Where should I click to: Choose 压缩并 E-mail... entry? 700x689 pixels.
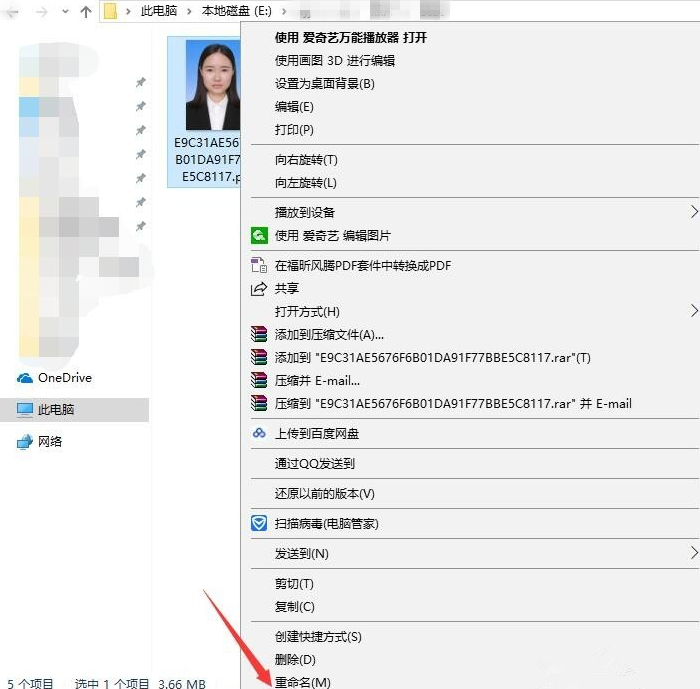317,380
